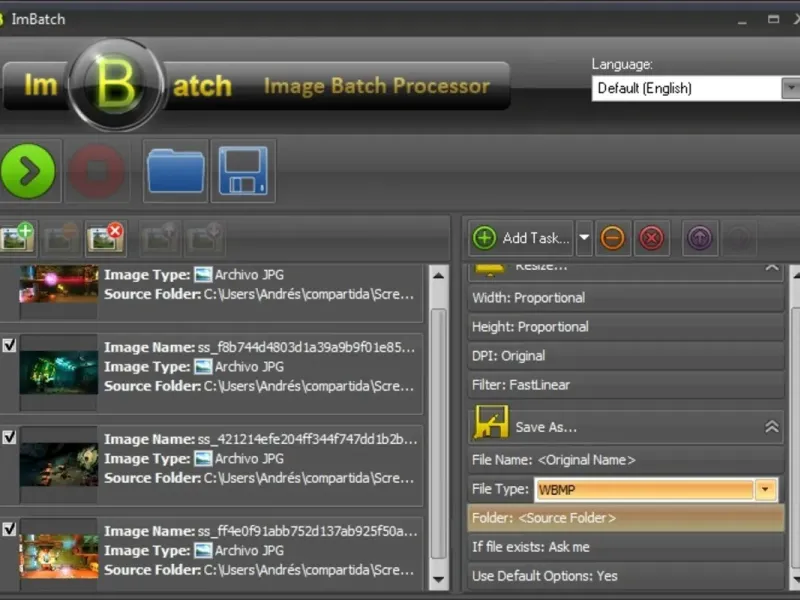Open task list with blue folder icon
Viewport: 800px width, 600px height.
[176, 171]
